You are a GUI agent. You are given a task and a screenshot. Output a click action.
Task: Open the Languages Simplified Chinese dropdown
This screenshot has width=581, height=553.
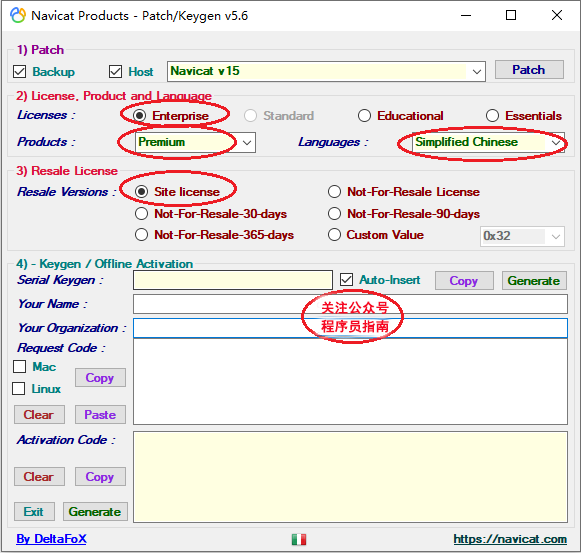pyautogui.click(x=555, y=142)
